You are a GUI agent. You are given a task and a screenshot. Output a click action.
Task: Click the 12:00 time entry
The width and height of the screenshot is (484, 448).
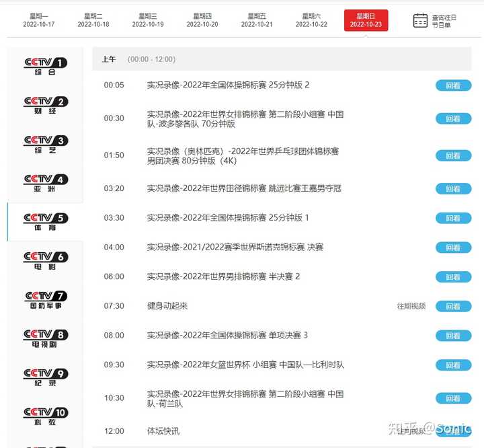(x=114, y=431)
